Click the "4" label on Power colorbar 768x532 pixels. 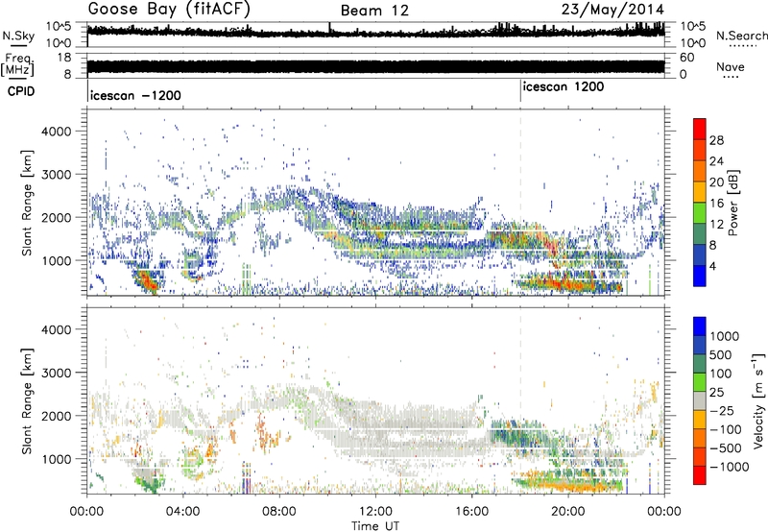[x=713, y=265]
